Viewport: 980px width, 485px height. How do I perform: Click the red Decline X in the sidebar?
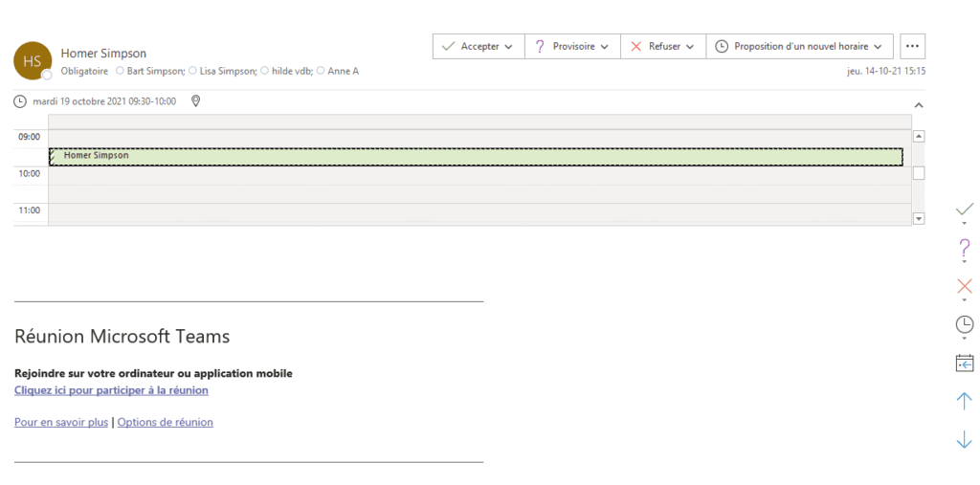[965, 286]
